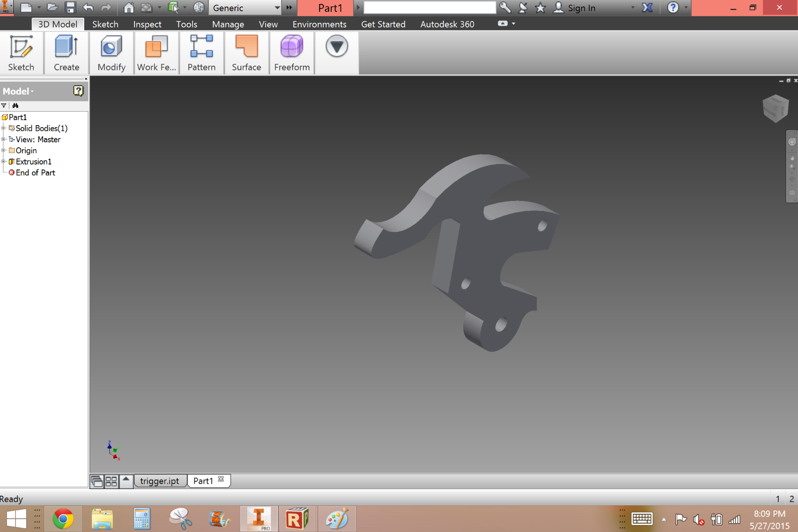
Task: Open the Help dropdown arrow
Action: tap(686, 7)
